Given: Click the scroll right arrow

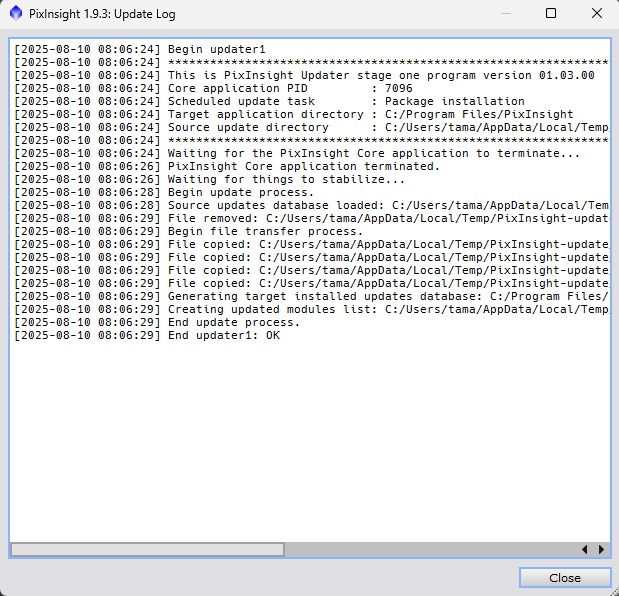Looking at the screenshot, I should pyautogui.click(x=601, y=549).
